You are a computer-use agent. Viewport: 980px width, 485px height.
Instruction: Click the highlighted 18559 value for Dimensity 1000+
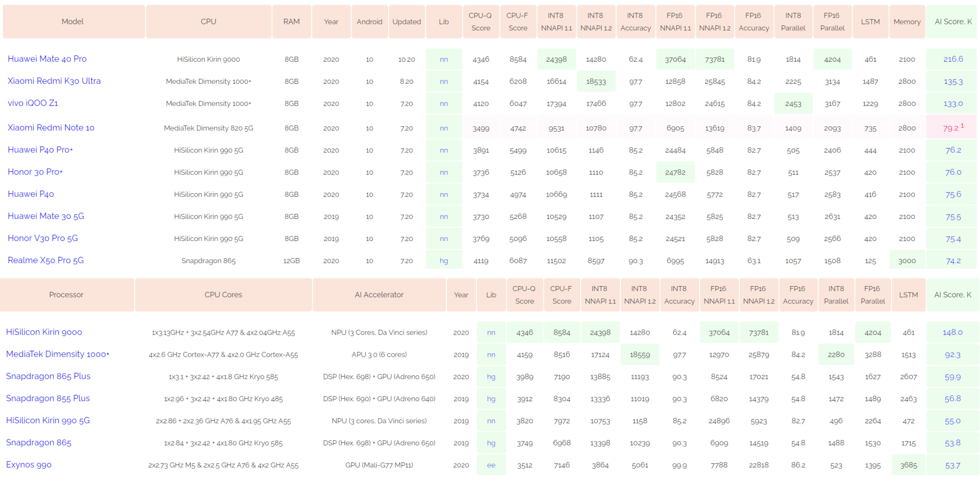640,355
